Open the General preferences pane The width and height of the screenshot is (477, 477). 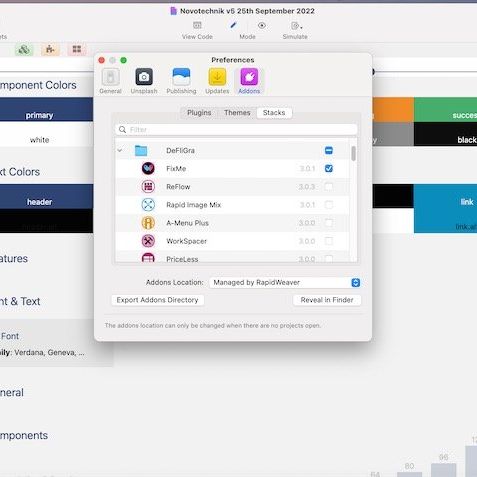pyautogui.click(x=110, y=81)
